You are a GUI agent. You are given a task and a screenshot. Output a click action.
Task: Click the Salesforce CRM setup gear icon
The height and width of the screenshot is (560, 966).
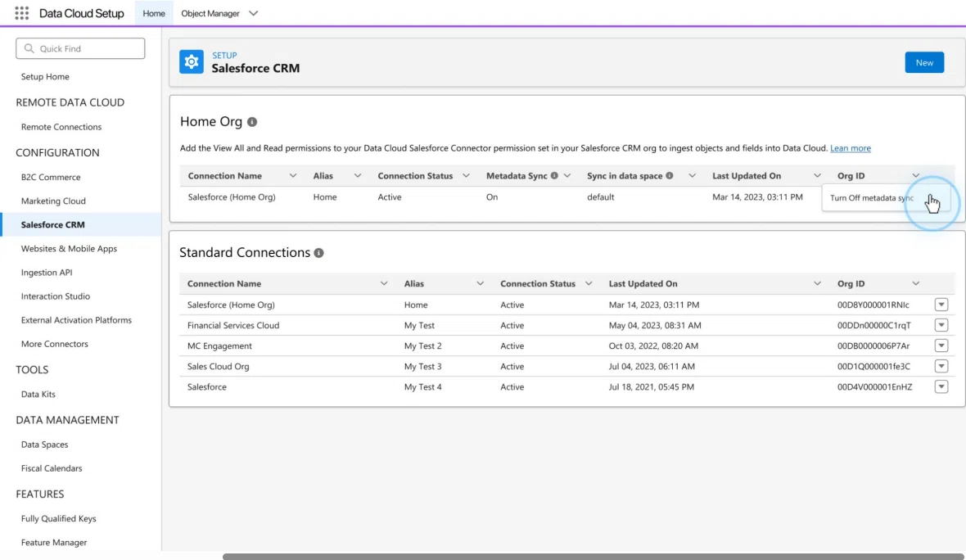pos(191,61)
